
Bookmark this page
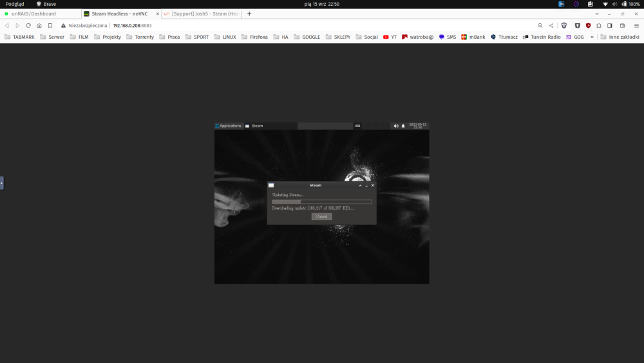[x=50, y=26]
